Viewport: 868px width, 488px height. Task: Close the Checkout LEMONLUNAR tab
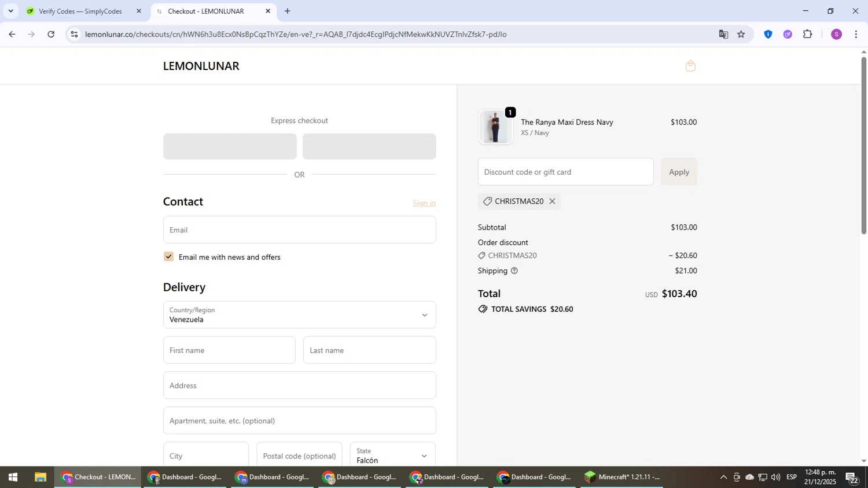point(267,11)
